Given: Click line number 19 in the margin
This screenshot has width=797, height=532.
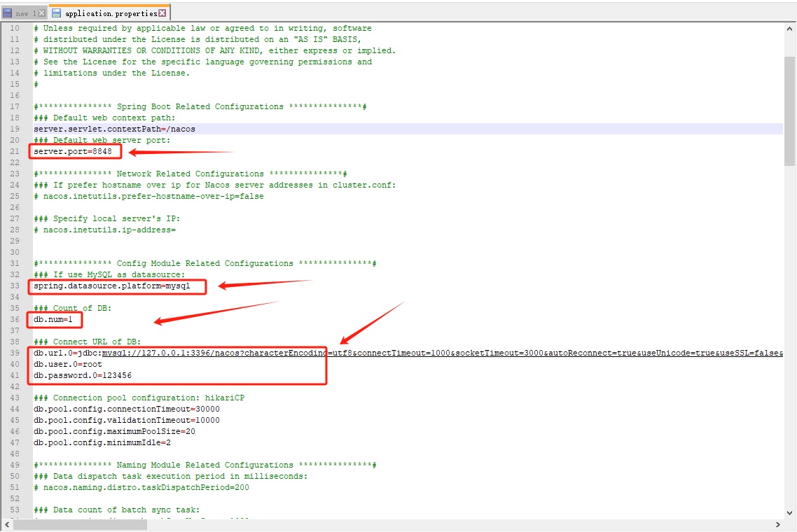Looking at the screenshot, I should (x=15, y=129).
